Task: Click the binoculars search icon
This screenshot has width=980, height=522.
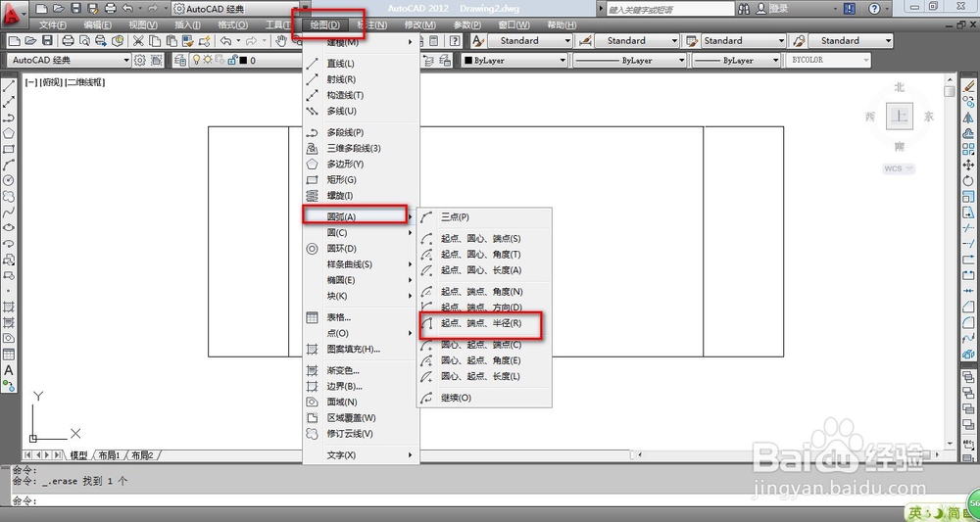Action: click(744, 9)
